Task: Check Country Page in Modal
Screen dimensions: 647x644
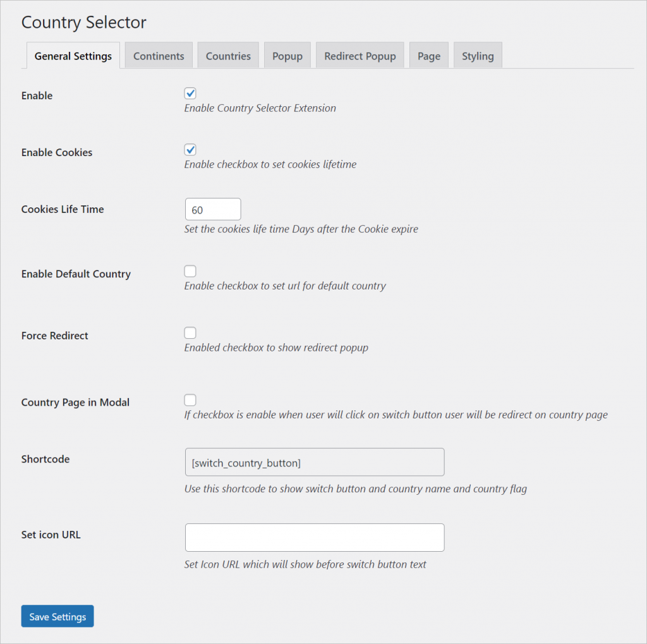Action: (x=190, y=399)
